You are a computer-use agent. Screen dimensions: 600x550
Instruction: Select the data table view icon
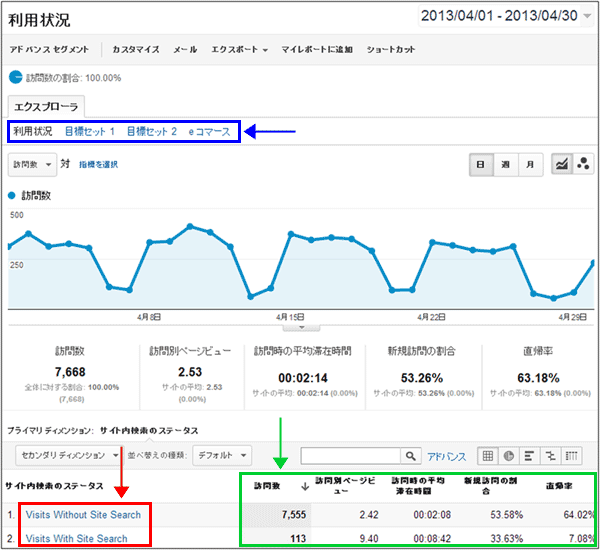pyautogui.click(x=488, y=456)
